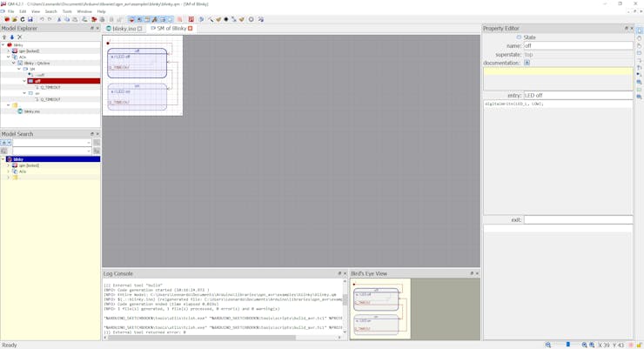The image size is (644, 349).
Task: Click the state name input field
Action: [577, 46]
